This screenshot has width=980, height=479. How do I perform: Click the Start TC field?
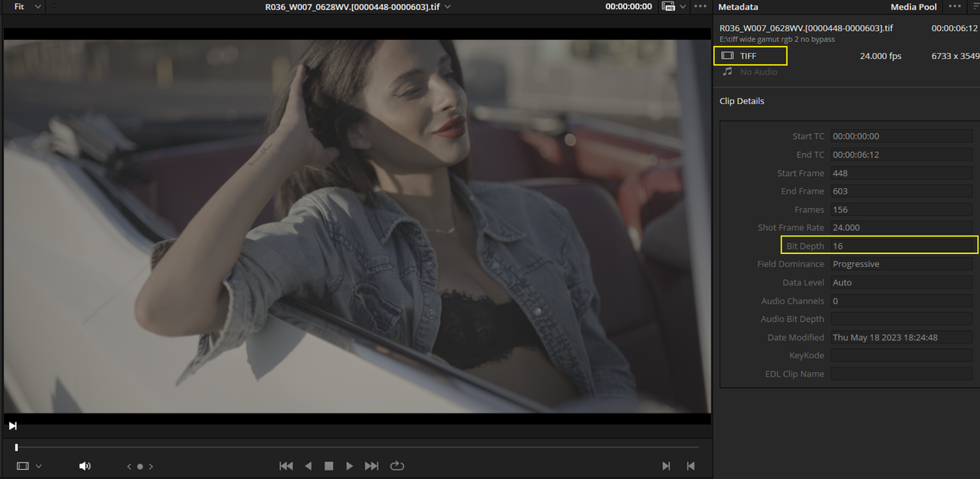pos(901,136)
